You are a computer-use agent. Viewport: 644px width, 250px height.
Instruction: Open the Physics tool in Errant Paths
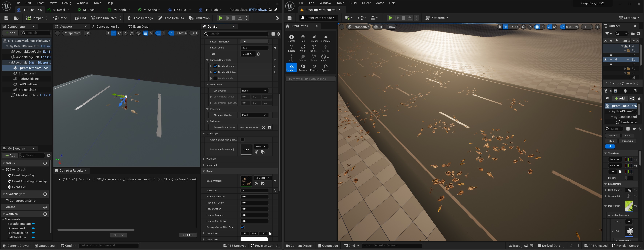314,67
